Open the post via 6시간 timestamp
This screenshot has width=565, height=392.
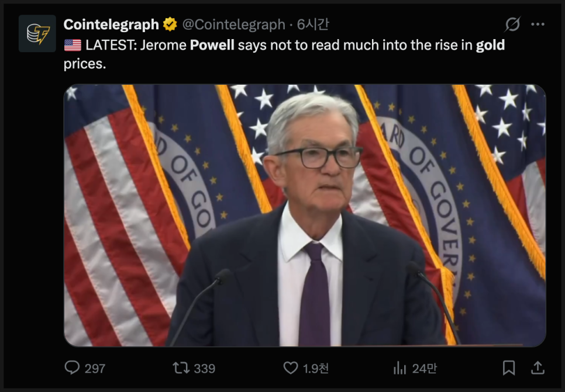(313, 25)
